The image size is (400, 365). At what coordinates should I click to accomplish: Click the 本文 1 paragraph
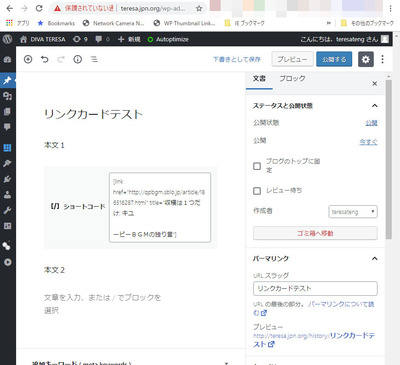[54, 145]
